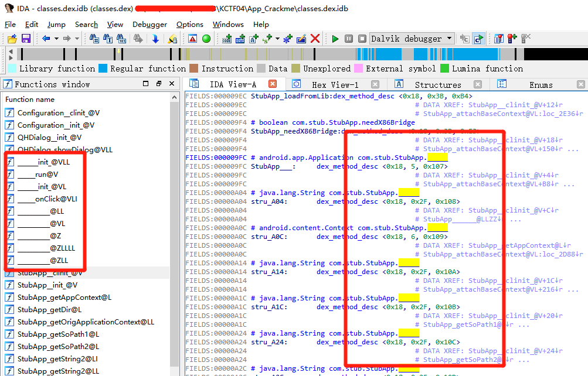Select Configuration__clinit_@V in the functions list

(59, 112)
